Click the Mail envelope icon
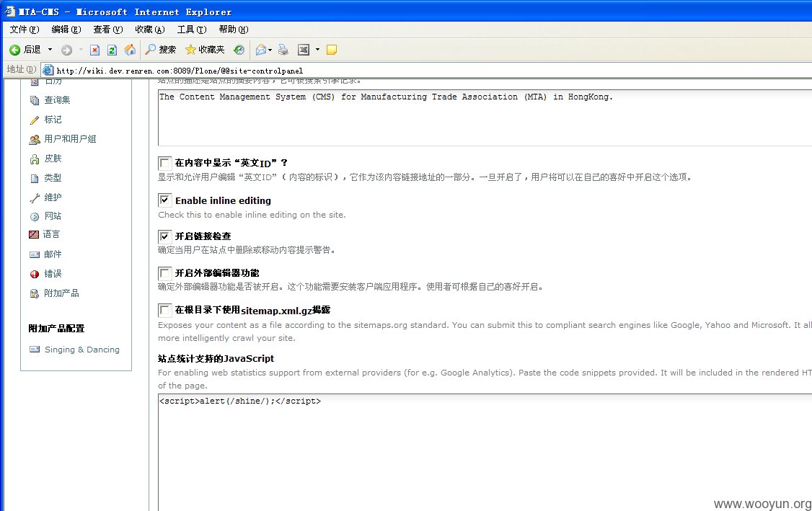Screen dimensions: 812x511 [260, 50]
